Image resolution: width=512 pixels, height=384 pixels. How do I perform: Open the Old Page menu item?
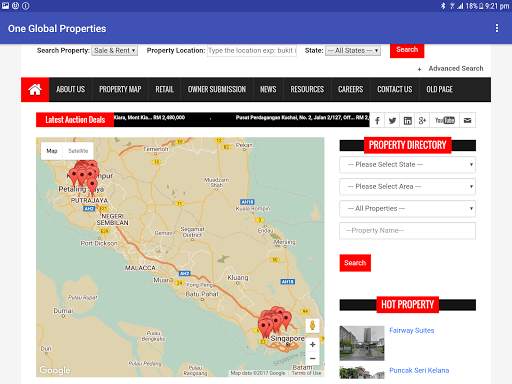[x=439, y=89]
